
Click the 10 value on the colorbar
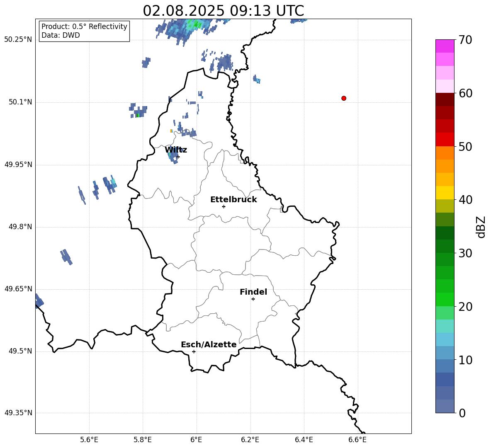point(465,360)
